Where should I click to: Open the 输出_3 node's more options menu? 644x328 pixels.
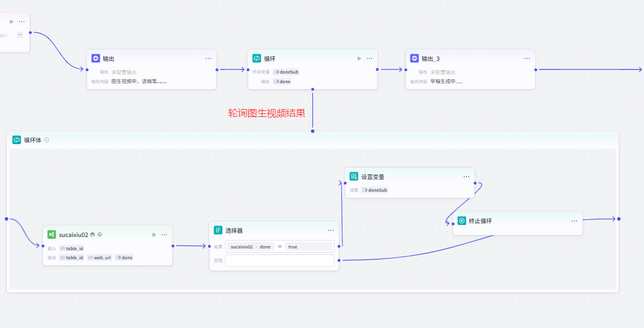point(527,58)
